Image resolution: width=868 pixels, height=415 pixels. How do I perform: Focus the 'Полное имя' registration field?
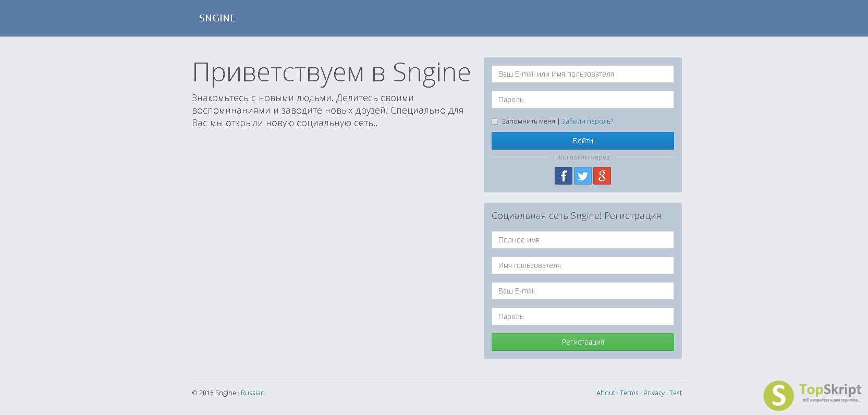[x=583, y=240]
